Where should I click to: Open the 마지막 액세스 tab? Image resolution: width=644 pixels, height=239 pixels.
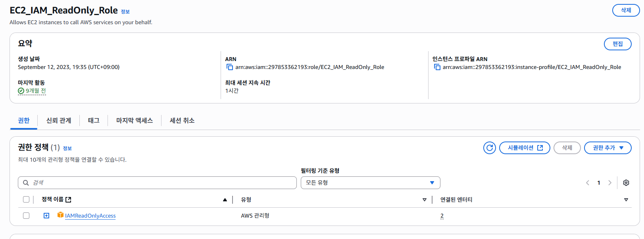(135, 120)
